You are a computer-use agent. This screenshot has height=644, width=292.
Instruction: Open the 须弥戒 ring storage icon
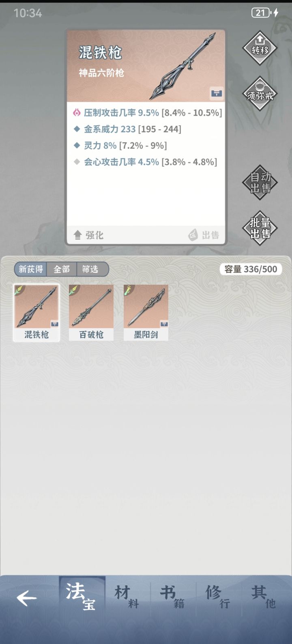coord(260,94)
